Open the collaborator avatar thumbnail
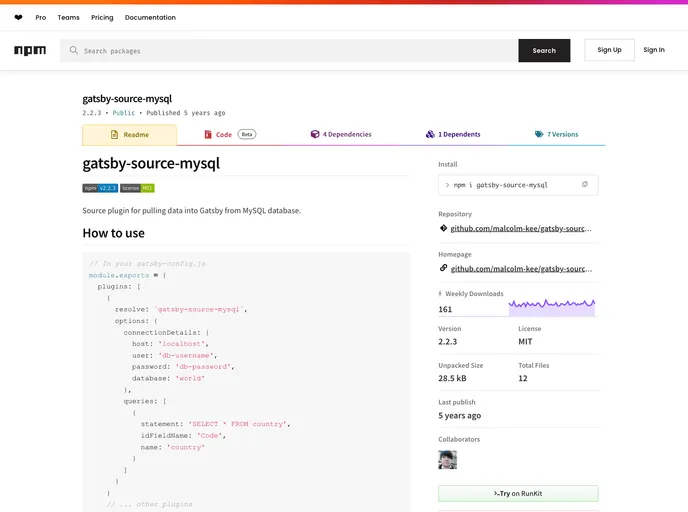Image resolution: width=688 pixels, height=512 pixels. point(448,460)
